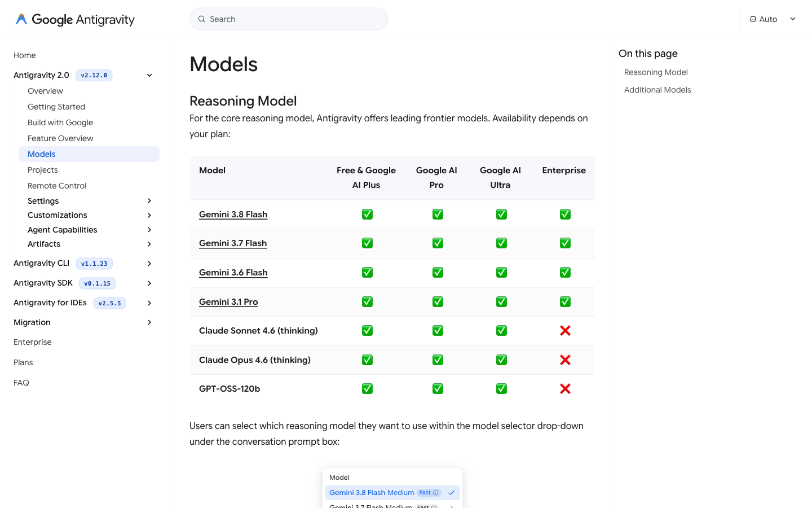Expand the Antigravity SDK section chevron

tap(149, 283)
